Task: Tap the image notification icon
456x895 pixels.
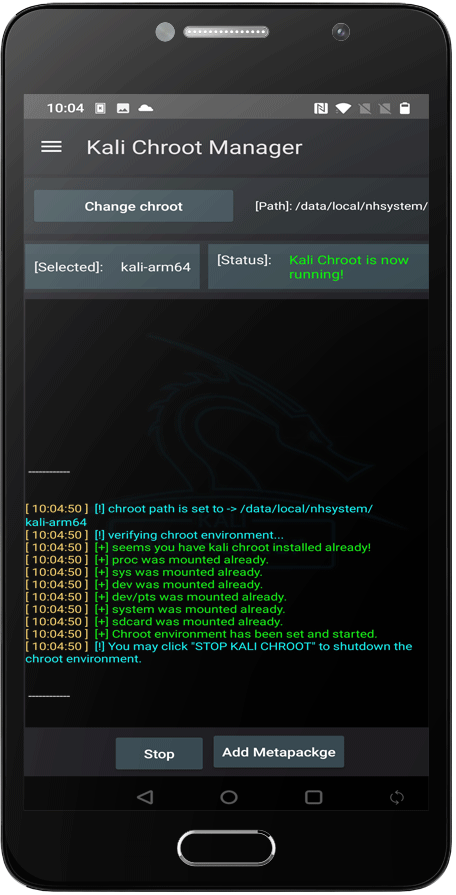Action: (123, 108)
